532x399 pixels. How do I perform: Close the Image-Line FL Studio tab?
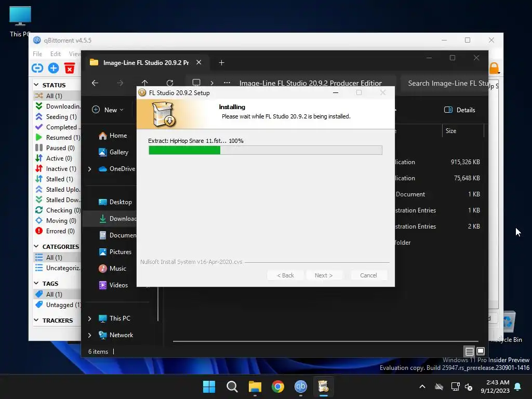click(199, 62)
